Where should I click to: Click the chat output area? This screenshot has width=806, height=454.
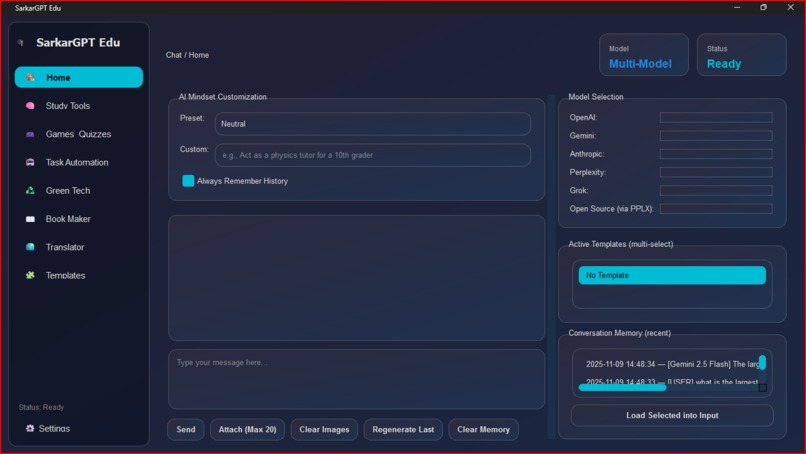356,278
